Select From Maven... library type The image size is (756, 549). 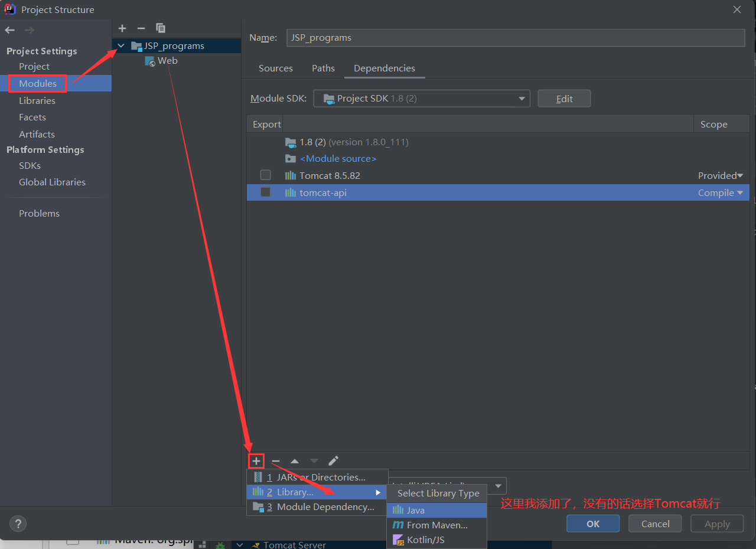pyautogui.click(x=436, y=525)
